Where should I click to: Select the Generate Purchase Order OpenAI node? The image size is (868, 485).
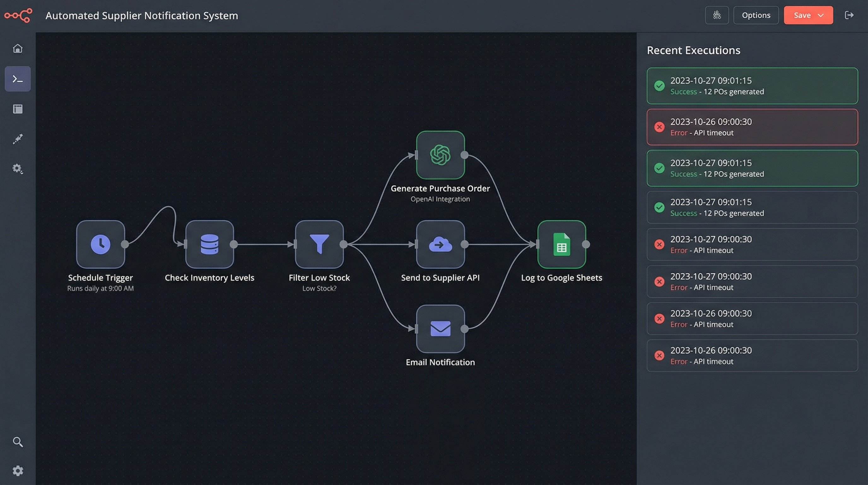click(440, 155)
